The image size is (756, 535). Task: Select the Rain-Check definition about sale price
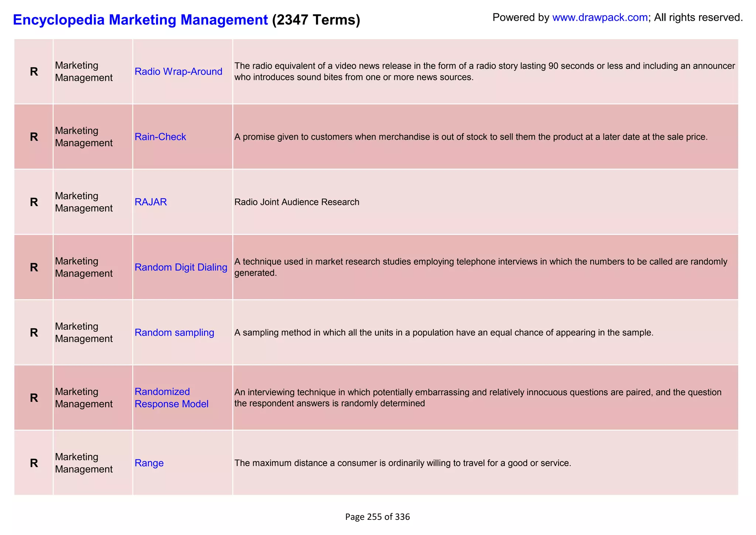click(x=471, y=137)
